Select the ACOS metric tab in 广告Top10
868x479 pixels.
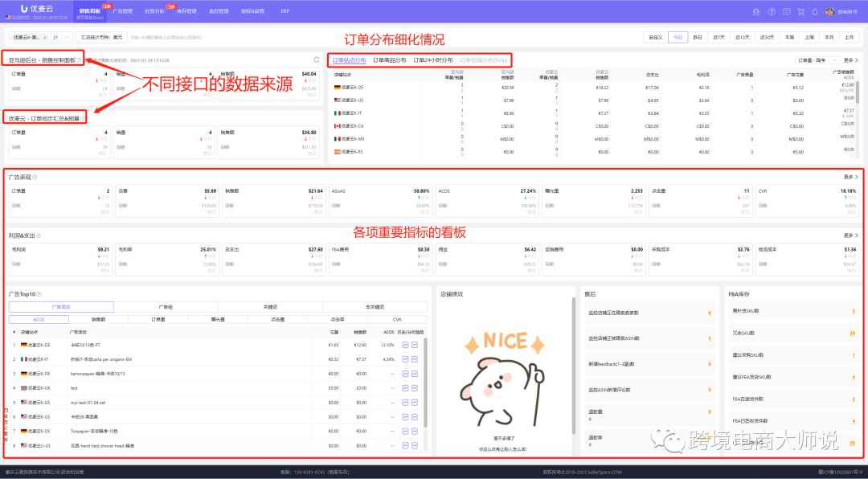(39, 320)
